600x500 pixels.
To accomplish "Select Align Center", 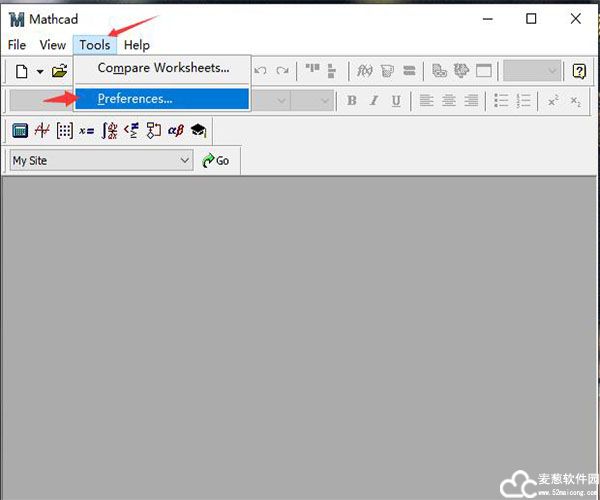I will coord(448,101).
